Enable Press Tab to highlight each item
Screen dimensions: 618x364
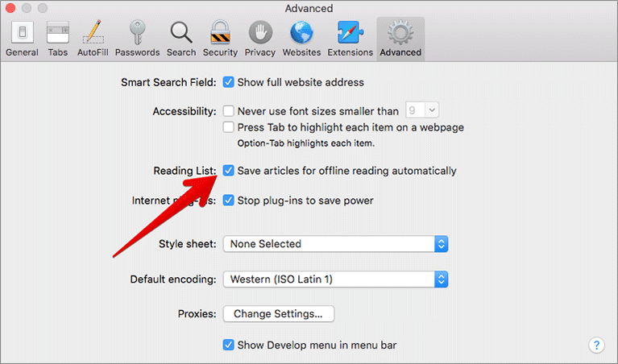point(229,127)
